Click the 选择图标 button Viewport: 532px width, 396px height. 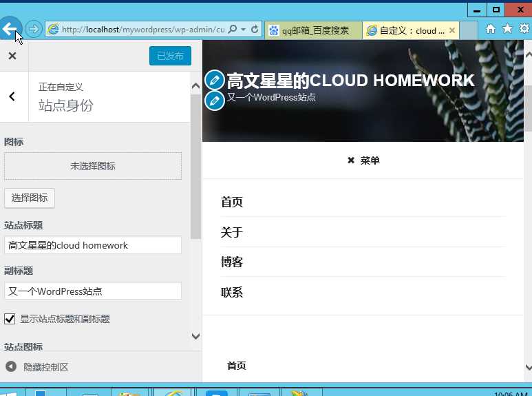tap(30, 198)
